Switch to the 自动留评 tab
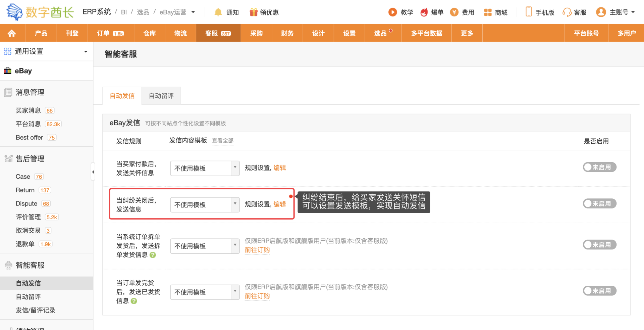Viewport: 644px width, 330px height. point(161,95)
